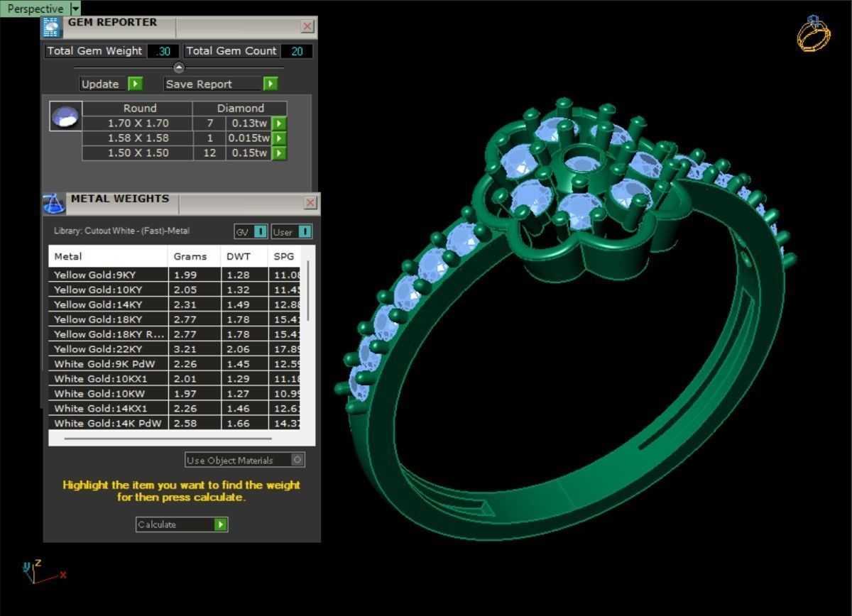Click the green arrow beside Update

[135, 84]
